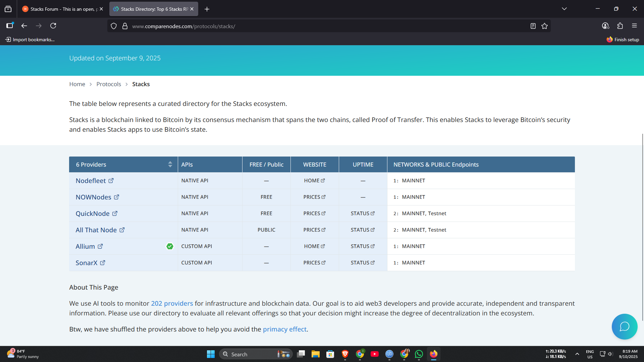Open SonarX STATUS uptime link
Image resolution: width=644 pixels, height=362 pixels.
[x=363, y=263]
